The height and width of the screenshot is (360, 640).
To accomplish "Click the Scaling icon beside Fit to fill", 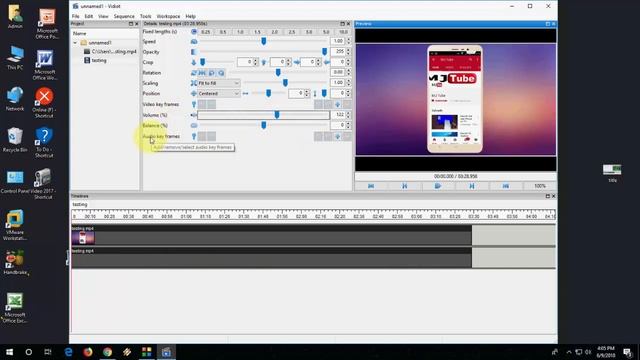I will [x=194, y=83].
